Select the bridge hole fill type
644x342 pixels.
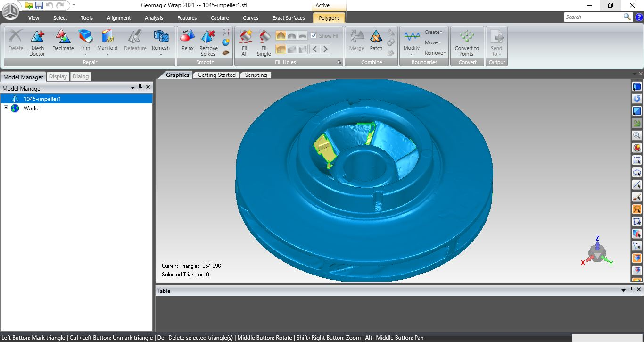point(302,49)
